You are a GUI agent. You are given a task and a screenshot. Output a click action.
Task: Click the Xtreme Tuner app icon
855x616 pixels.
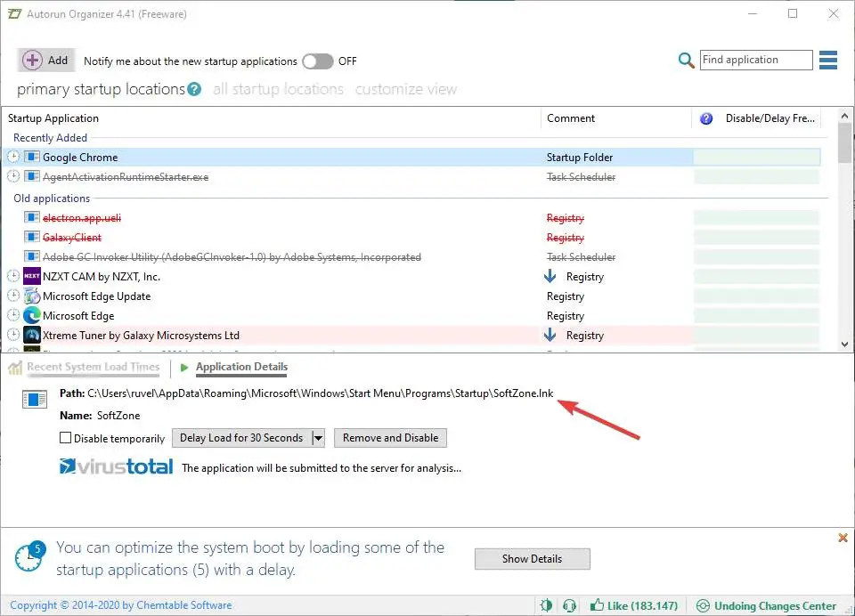click(x=32, y=336)
